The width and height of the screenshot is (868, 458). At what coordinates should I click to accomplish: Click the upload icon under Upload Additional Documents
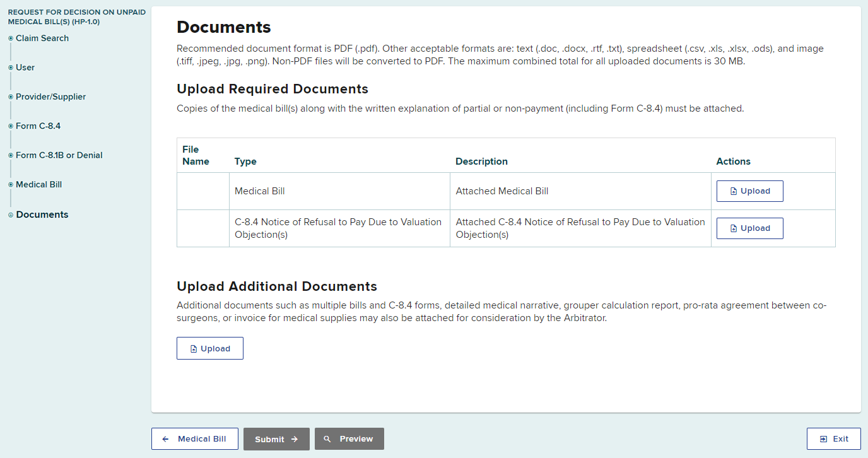194,349
